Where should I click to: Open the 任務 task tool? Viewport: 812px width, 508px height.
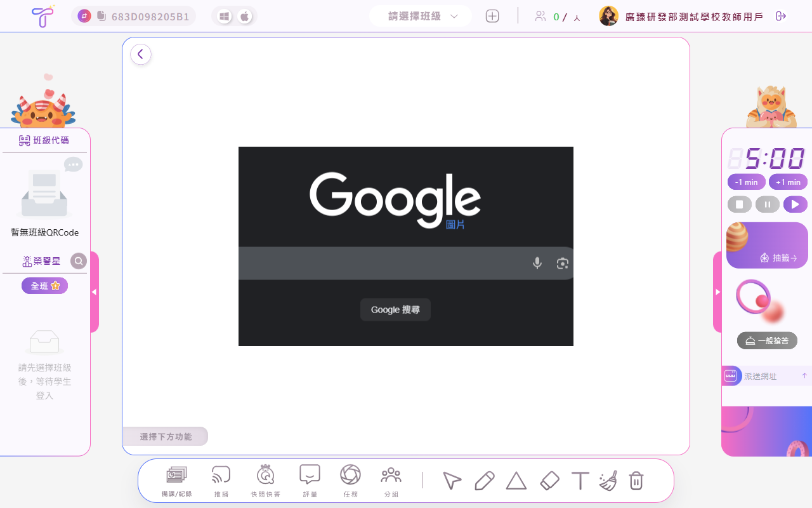pyautogui.click(x=350, y=481)
